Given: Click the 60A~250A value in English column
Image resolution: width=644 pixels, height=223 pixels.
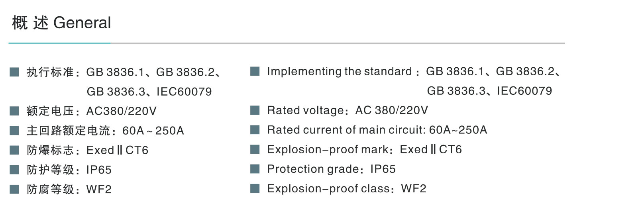Looking at the screenshot, I should tap(458, 130).
